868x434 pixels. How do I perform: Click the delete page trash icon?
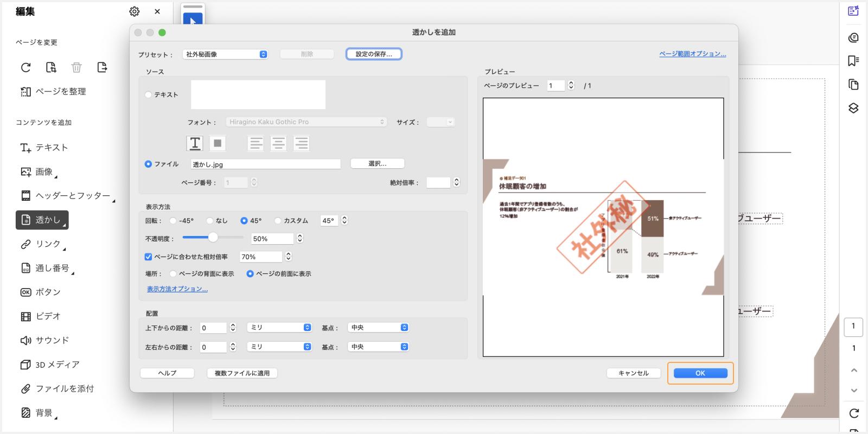pos(76,67)
